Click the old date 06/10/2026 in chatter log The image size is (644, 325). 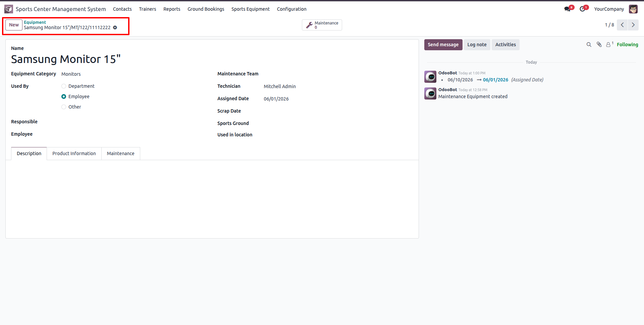pyautogui.click(x=460, y=80)
